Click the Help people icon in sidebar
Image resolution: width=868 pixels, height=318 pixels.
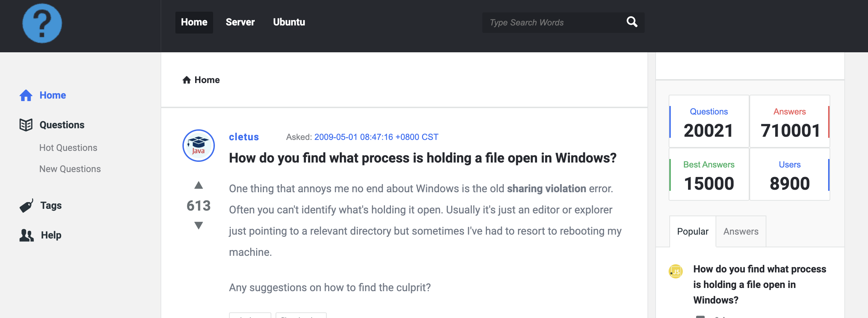click(x=26, y=235)
